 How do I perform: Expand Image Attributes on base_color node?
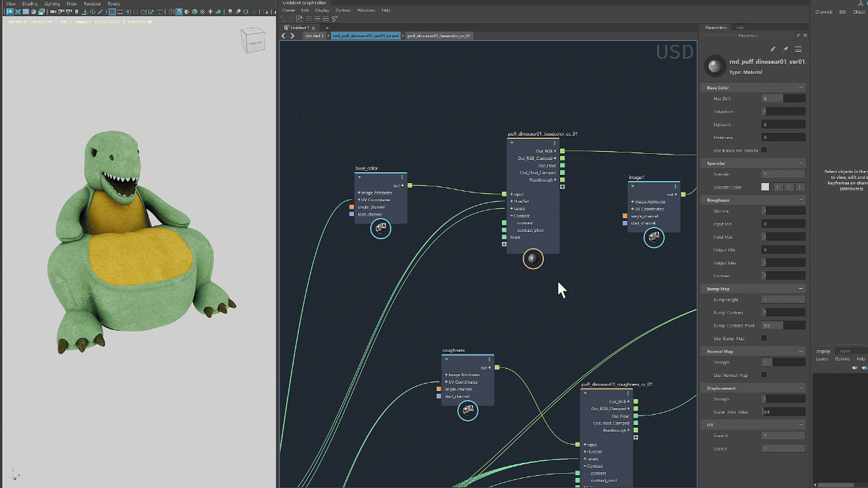359,192
